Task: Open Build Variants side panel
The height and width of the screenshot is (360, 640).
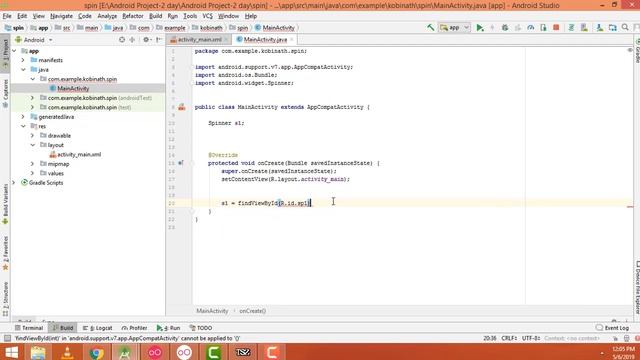Action: pos(5,204)
